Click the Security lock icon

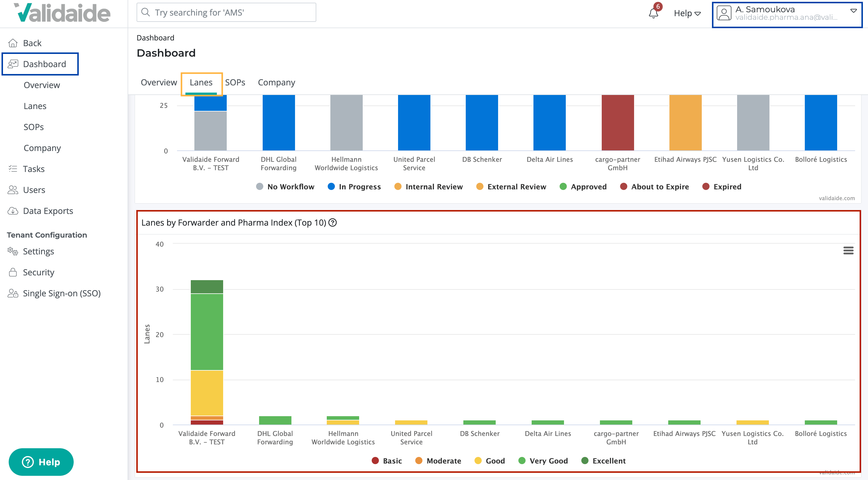point(13,272)
